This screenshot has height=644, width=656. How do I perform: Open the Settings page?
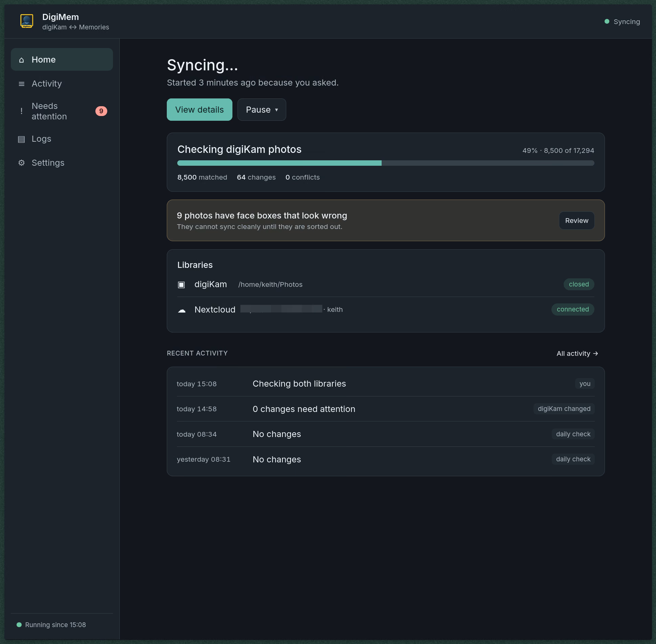[62, 163]
